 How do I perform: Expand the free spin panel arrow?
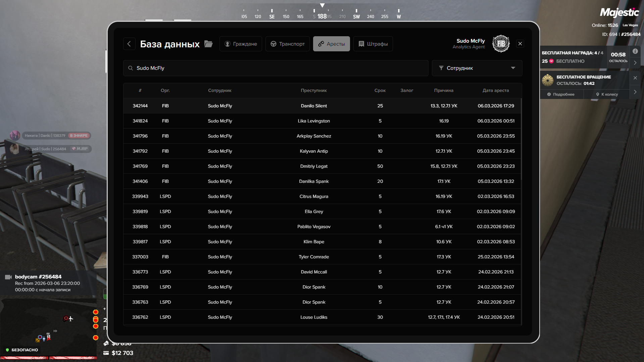[x=635, y=92]
